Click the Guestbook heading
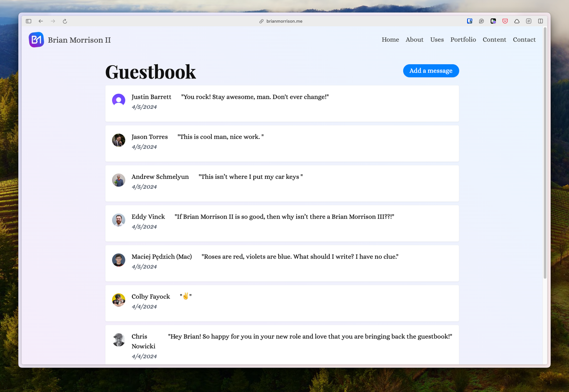The image size is (569, 392). click(x=150, y=72)
